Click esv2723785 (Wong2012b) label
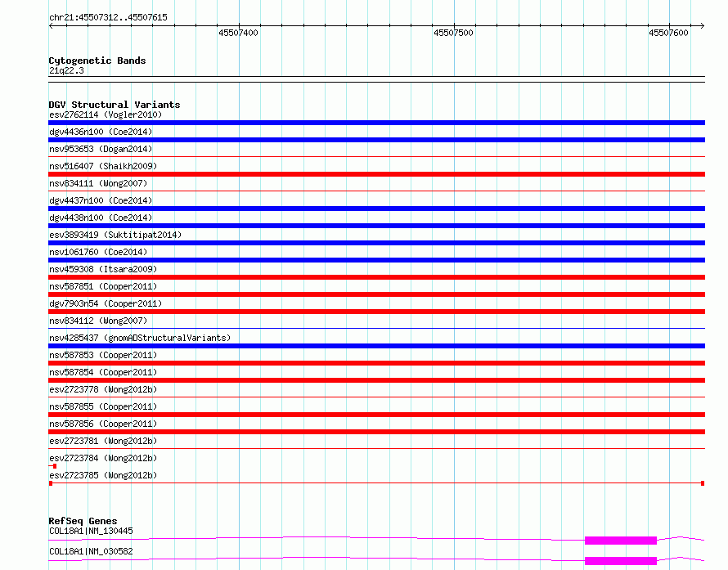 103,475
